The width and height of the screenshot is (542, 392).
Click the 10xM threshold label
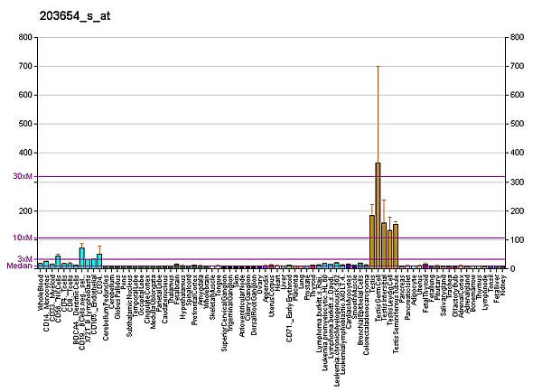coord(22,238)
